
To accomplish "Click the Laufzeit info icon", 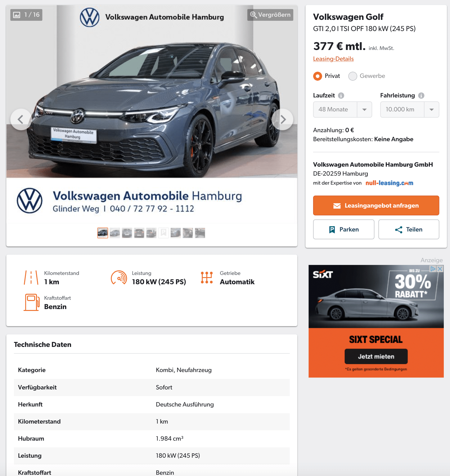I will tap(341, 96).
